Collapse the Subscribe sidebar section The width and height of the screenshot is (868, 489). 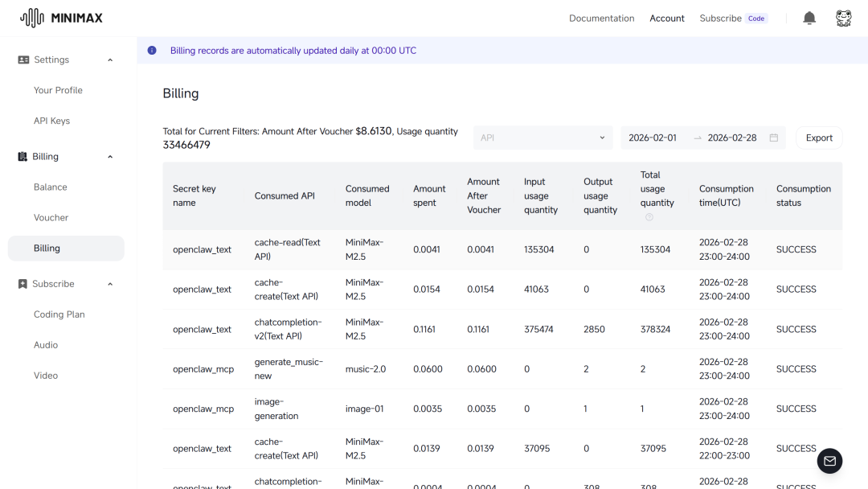(110, 284)
